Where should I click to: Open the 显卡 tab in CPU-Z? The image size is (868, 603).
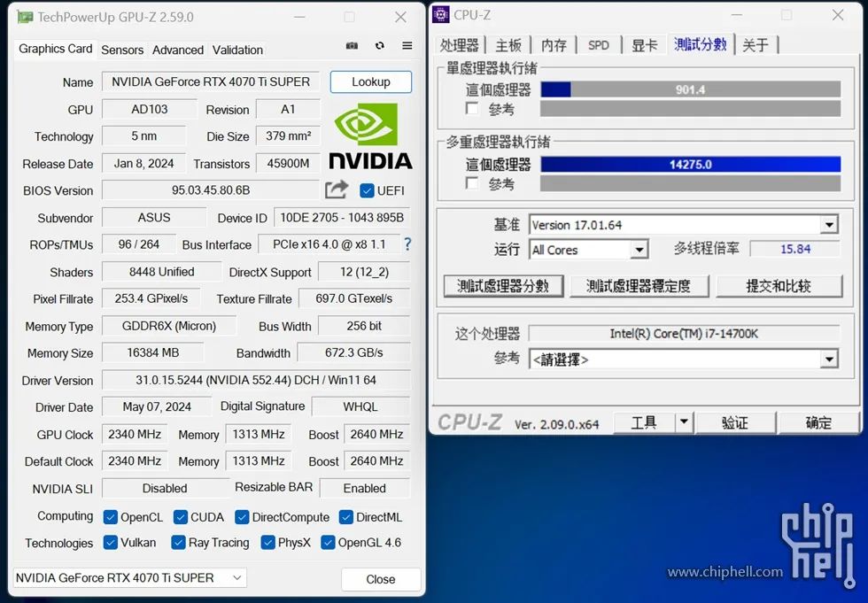(x=645, y=45)
